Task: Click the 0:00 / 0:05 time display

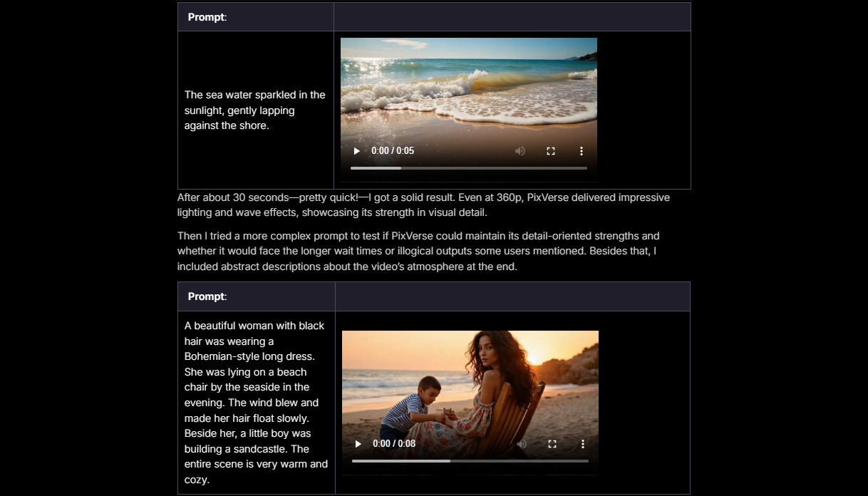Action: click(x=393, y=151)
